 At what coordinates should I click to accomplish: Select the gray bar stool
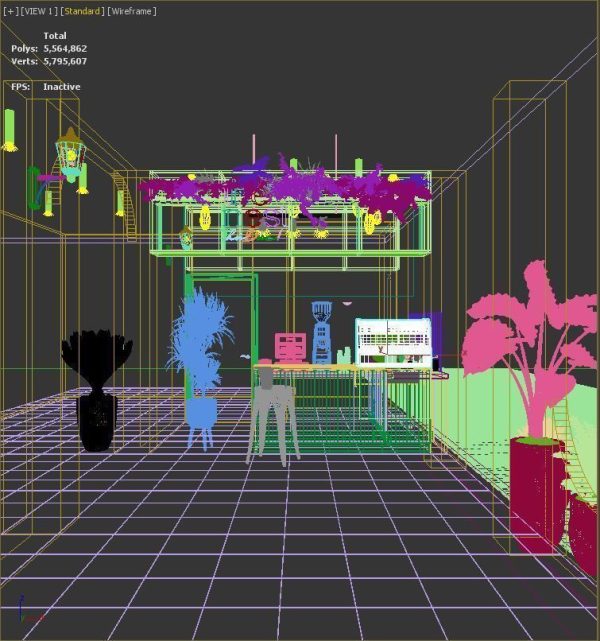(x=272, y=417)
